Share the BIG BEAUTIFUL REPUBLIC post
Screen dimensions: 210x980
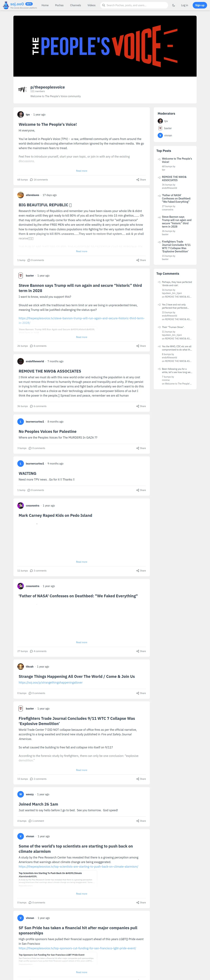[x=141, y=260]
